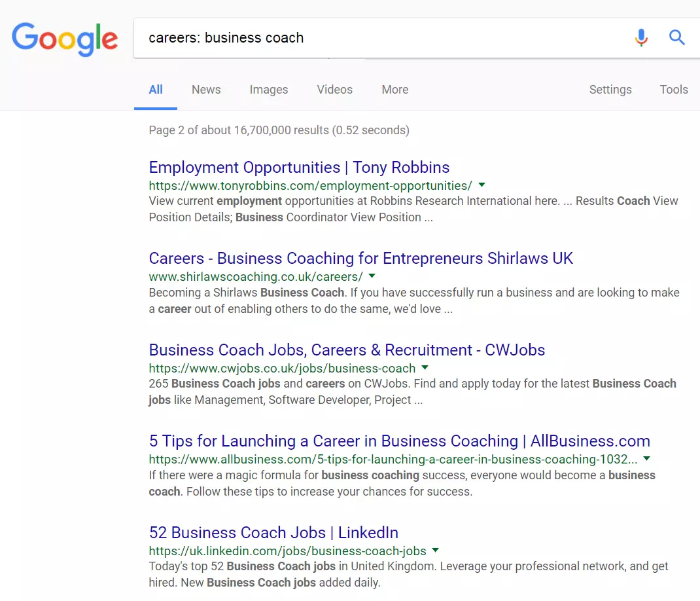
Task: Click the Page 2 of about 16,700,000 results text
Action: [x=279, y=130]
